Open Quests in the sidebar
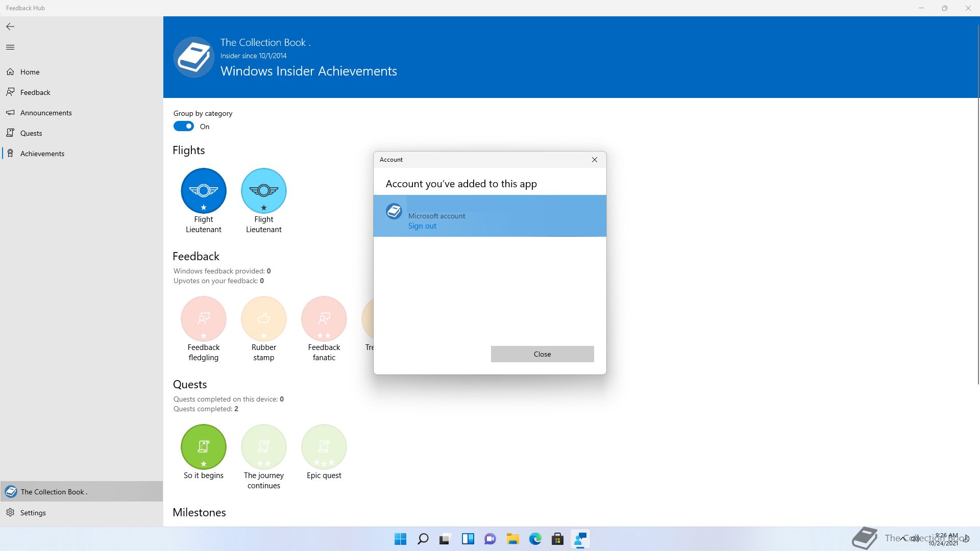Image resolution: width=980 pixels, height=551 pixels. 82,133
